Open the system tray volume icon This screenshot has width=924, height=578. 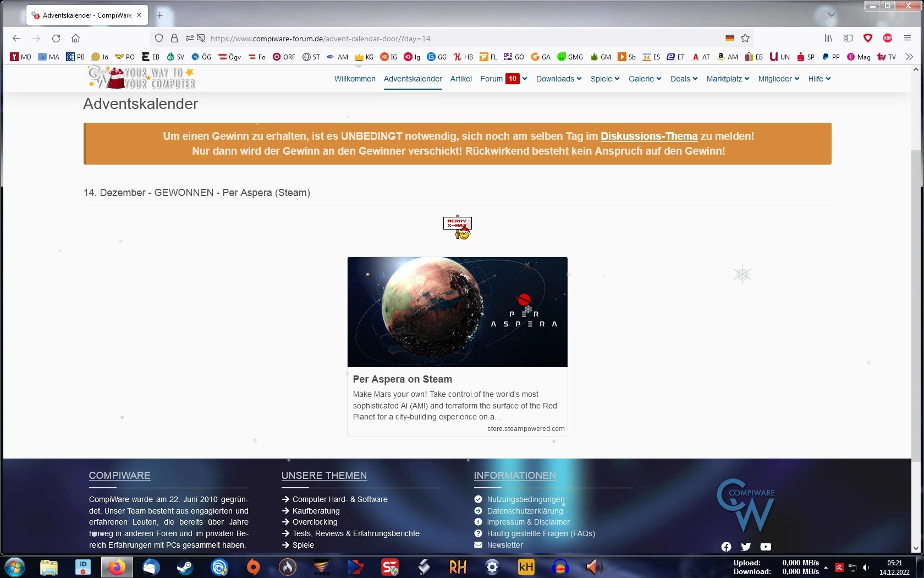click(866, 568)
